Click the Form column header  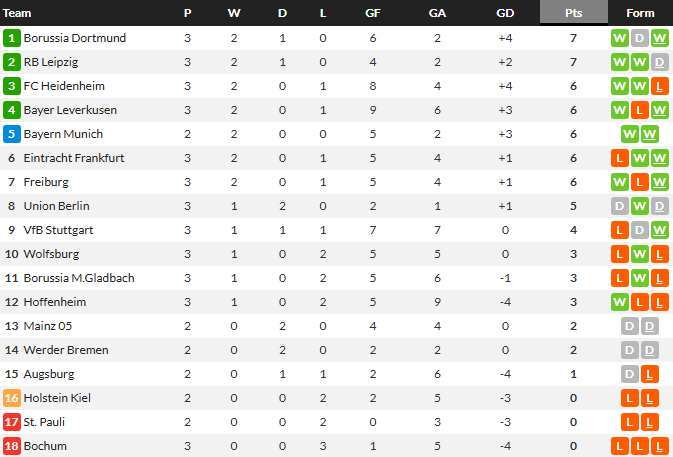point(640,13)
